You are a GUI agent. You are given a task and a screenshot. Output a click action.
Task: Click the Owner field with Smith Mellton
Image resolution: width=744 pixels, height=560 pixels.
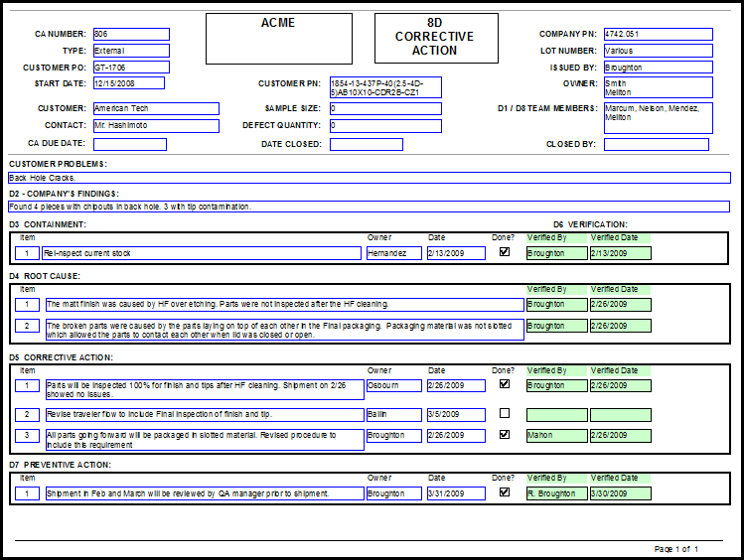[x=659, y=87]
